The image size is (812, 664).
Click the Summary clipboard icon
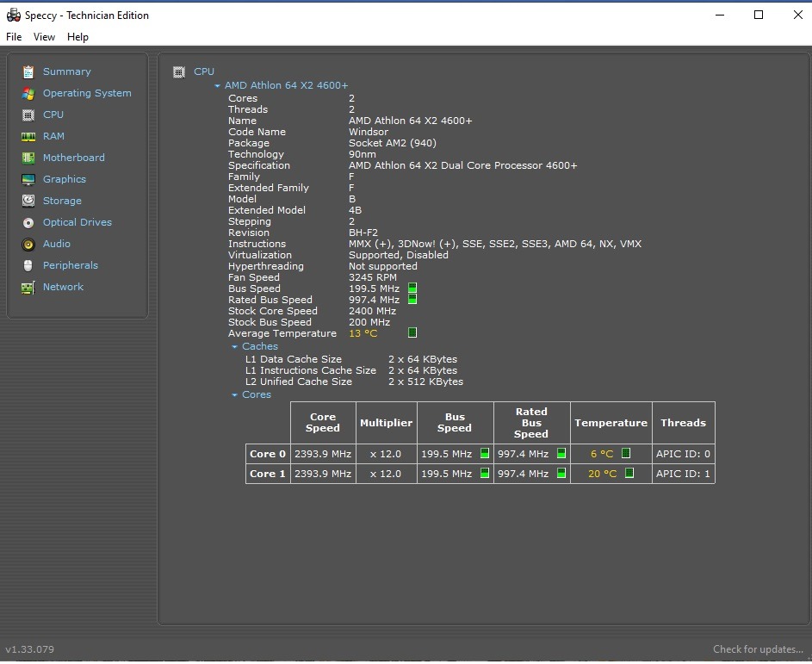point(28,71)
